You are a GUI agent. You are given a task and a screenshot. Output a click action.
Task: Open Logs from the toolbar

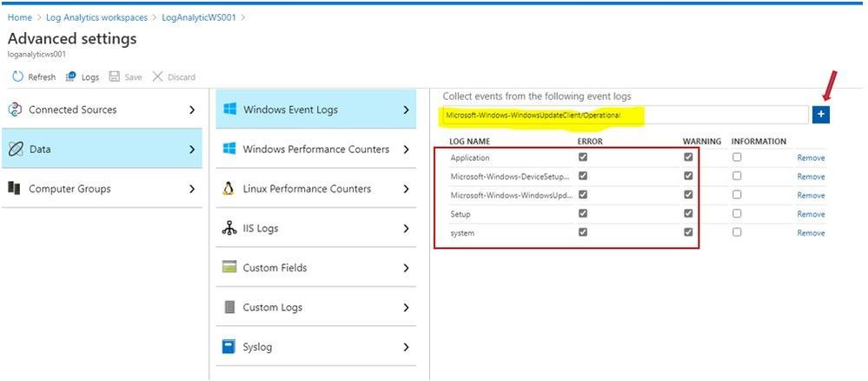82,77
